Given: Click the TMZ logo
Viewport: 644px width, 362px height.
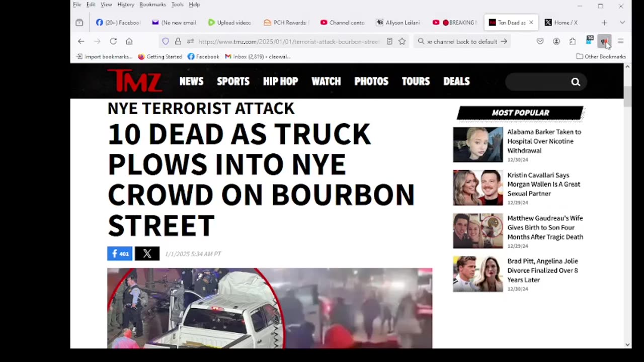Looking at the screenshot, I should pos(134,80).
